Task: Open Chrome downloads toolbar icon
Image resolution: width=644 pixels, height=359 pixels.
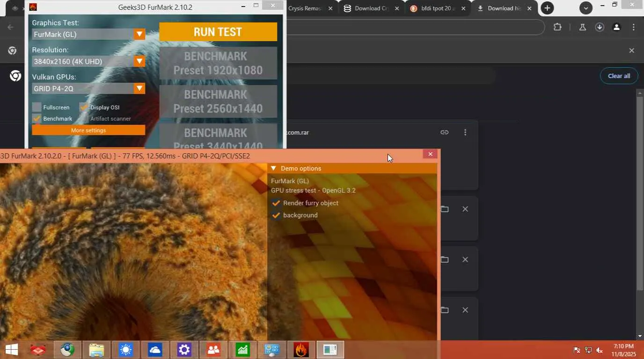Action: pyautogui.click(x=600, y=27)
